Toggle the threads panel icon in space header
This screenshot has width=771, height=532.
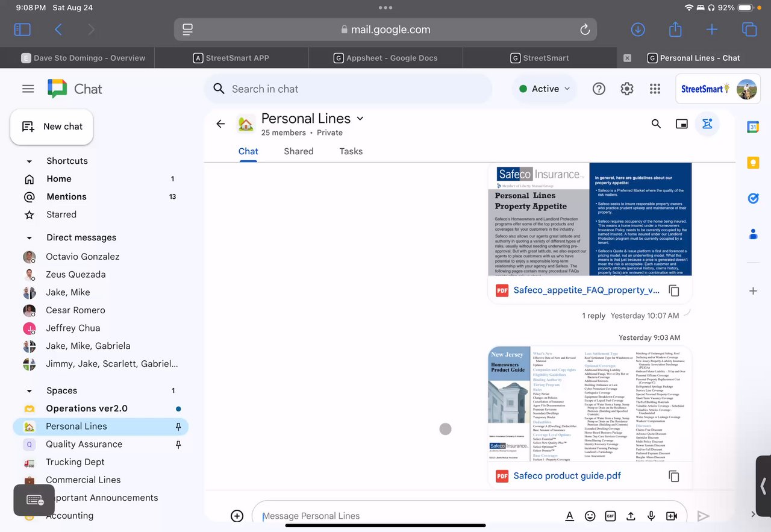[x=707, y=124]
